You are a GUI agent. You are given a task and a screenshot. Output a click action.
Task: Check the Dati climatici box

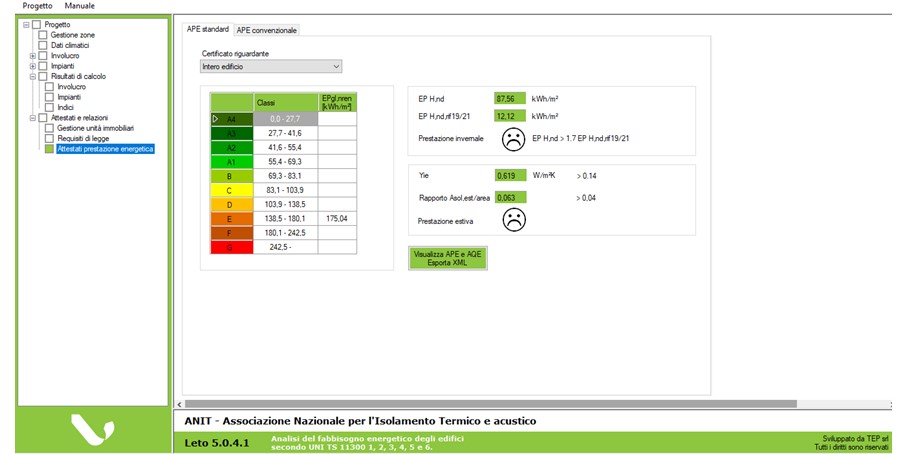[42, 45]
